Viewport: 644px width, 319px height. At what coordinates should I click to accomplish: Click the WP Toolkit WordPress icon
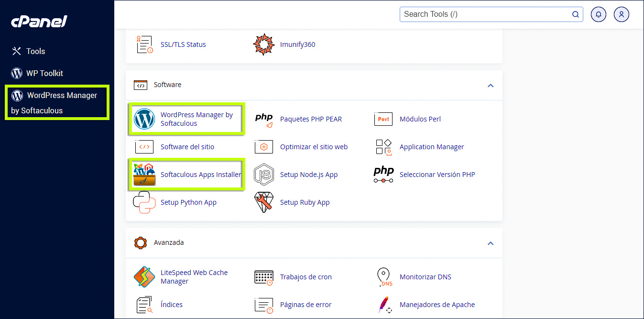point(17,73)
